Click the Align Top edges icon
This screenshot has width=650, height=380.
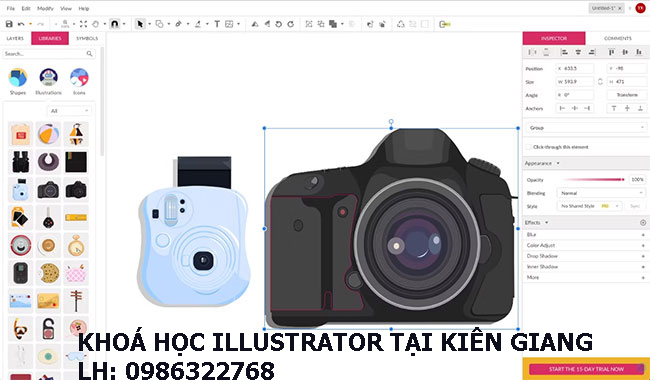pos(611,52)
